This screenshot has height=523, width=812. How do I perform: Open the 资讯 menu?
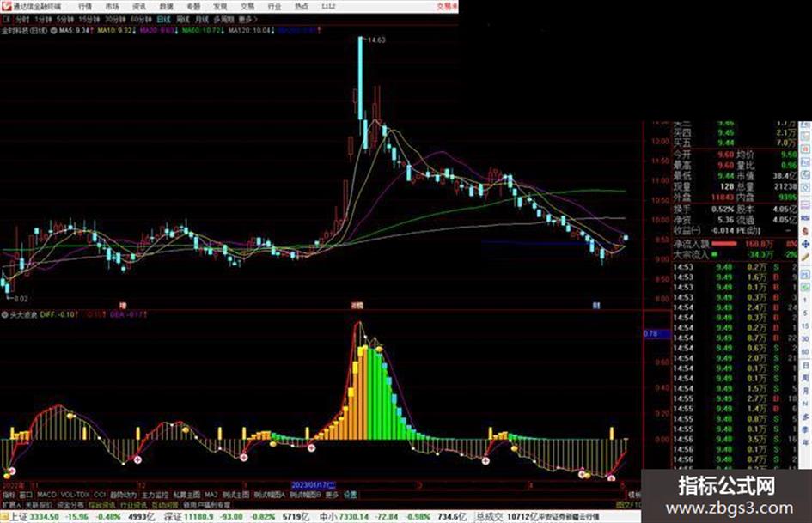[139, 6]
